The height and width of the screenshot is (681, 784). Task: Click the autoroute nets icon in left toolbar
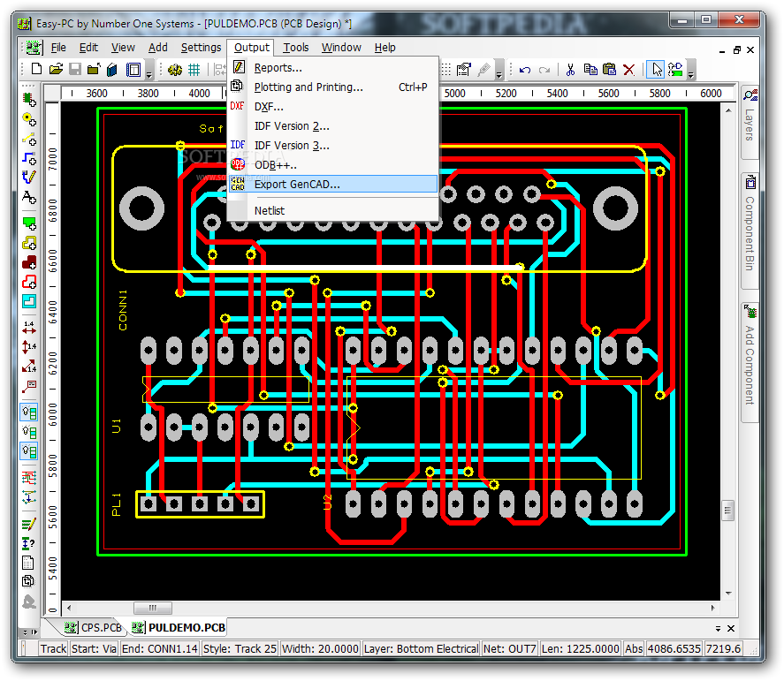click(29, 478)
